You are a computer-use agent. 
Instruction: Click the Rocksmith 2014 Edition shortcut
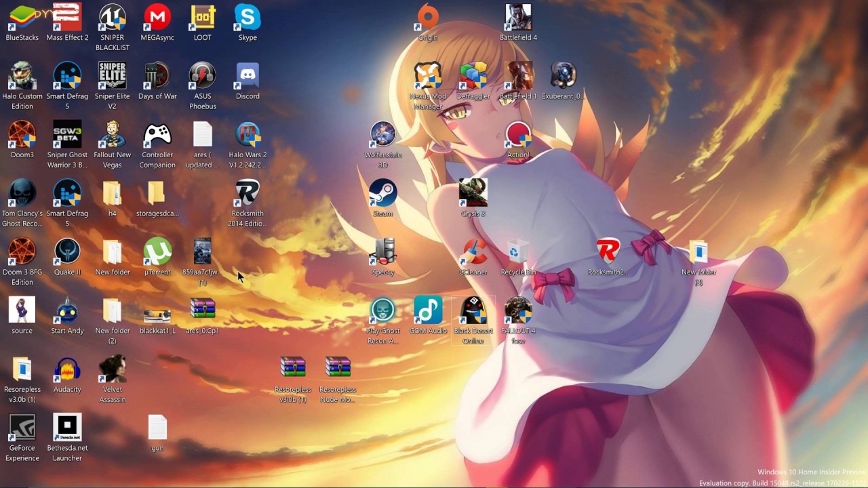pos(248,193)
